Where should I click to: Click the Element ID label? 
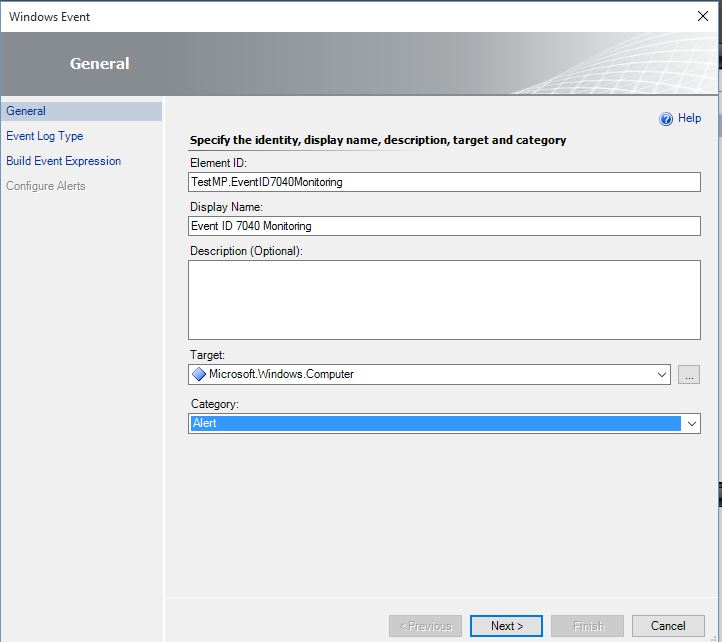(218, 163)
